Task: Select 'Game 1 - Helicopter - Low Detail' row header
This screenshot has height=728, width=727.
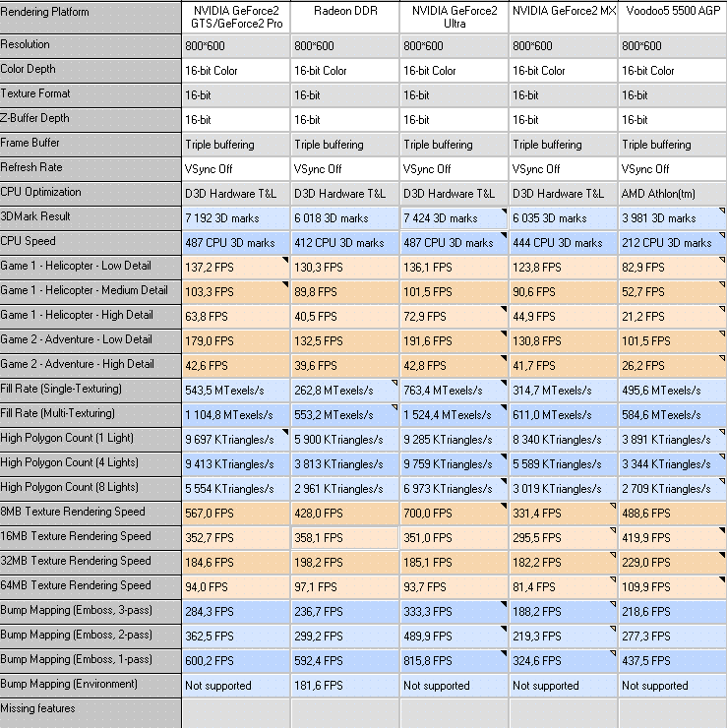Action: [91, 268]
